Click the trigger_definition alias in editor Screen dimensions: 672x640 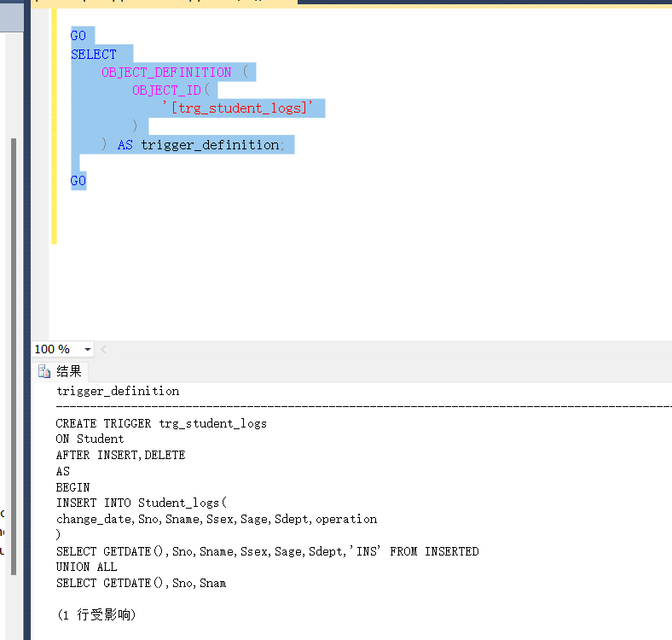(x=210, y=145)
